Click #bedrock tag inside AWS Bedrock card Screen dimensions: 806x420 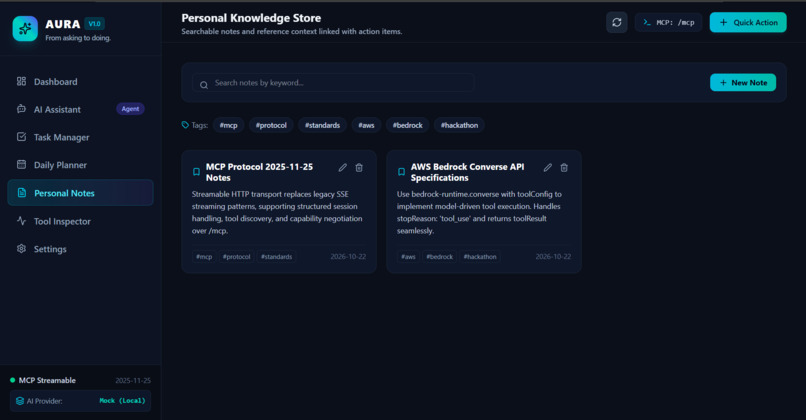point(439,257)
